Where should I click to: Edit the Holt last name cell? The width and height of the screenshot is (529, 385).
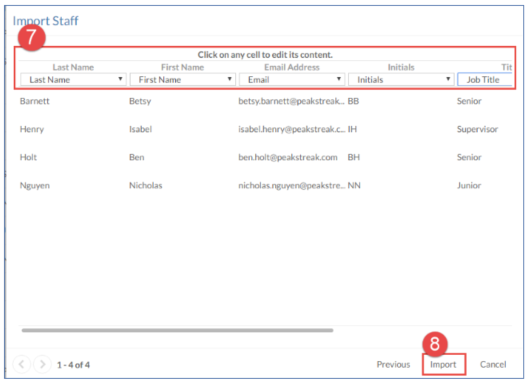[x=28, y=157]
